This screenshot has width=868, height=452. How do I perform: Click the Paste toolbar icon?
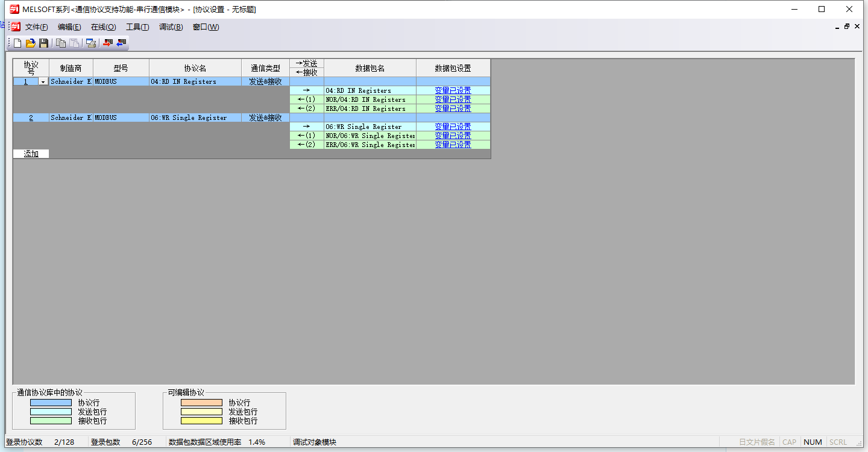click(74, 43)
